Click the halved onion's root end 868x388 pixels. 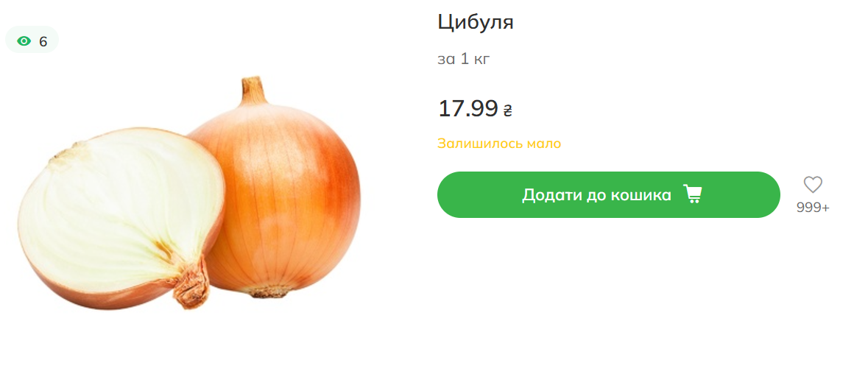[x=191, y=283]
